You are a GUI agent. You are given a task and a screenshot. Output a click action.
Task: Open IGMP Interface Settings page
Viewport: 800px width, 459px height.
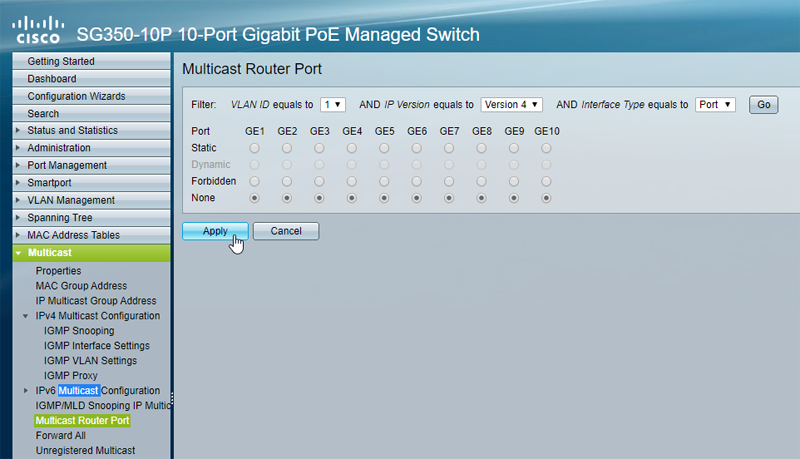click(97, 346)
